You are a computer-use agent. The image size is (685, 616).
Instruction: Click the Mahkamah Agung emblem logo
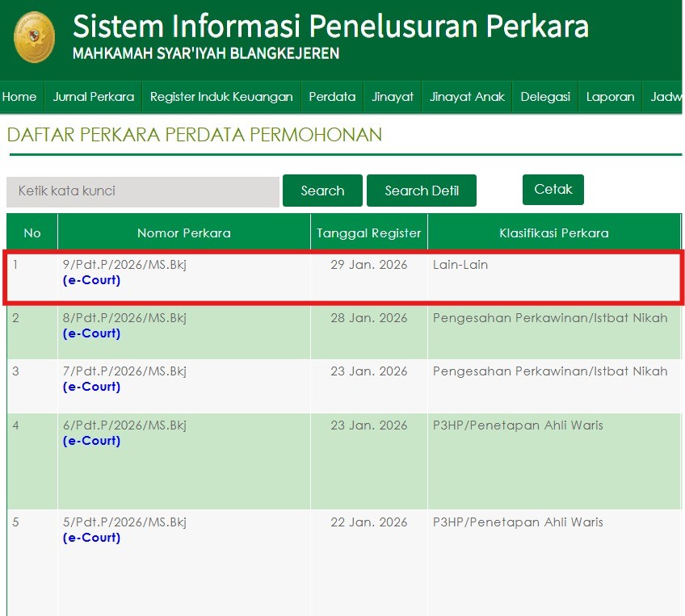pyautogui.click(x=35, y=37)
